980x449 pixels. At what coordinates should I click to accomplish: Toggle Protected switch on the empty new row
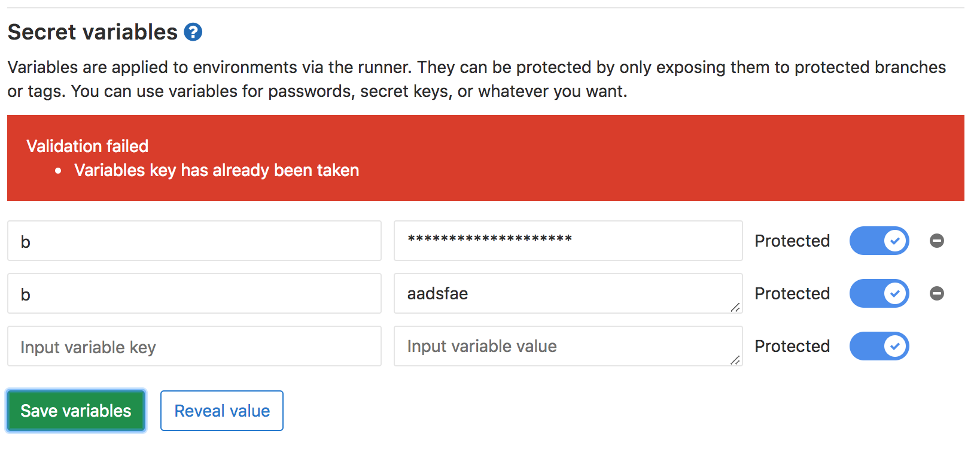879,346
